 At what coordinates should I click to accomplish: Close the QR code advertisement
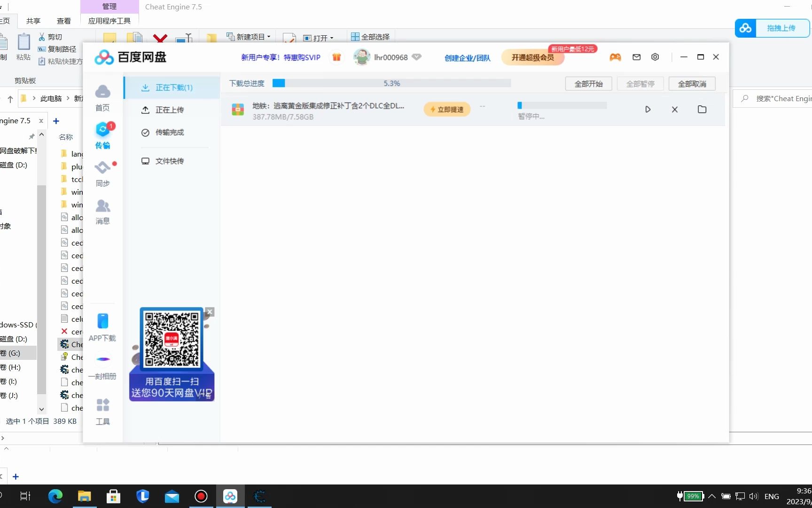pos(210,312)
